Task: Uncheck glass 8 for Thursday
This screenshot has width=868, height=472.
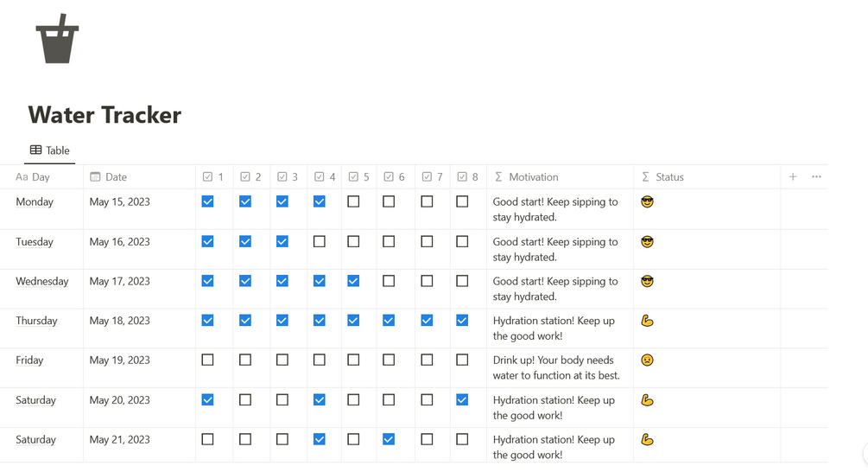Action: coord(462,320)
